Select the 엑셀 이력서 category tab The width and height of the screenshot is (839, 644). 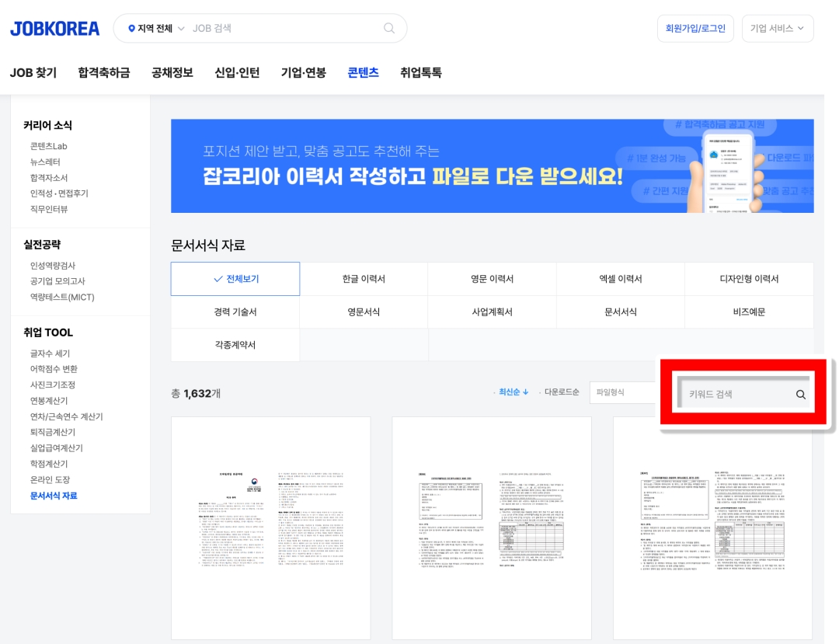pyautogui.click(x=621, y=279)
